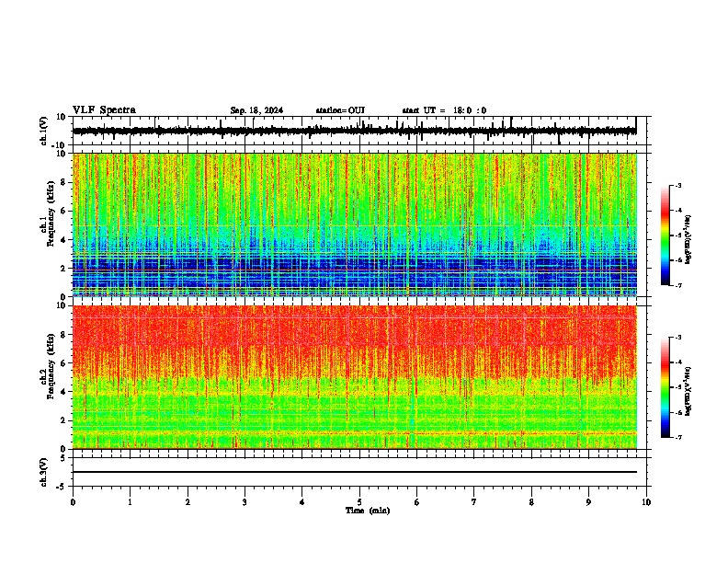
Task: Click the "-3" label on upper colorbar
Action: pos(678,186)
